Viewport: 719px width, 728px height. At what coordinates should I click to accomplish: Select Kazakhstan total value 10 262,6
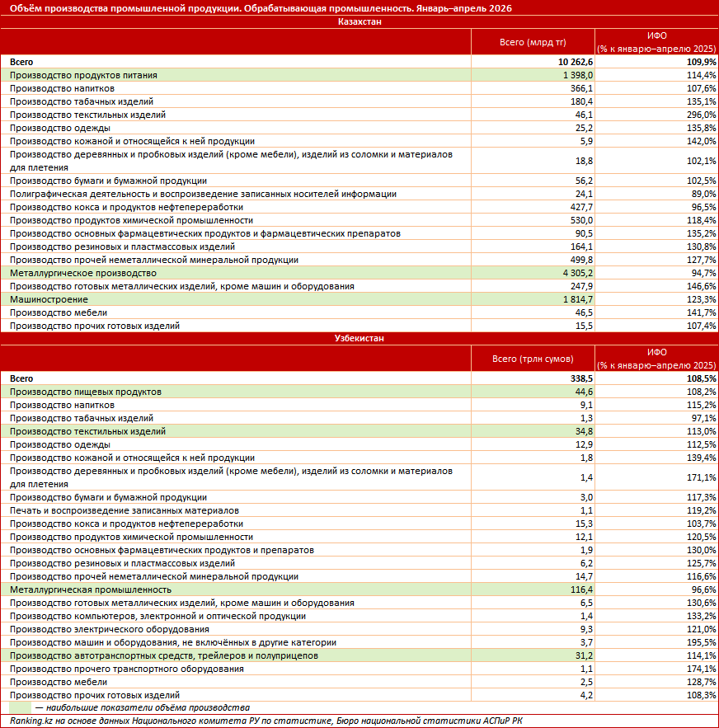click(576, 62)
